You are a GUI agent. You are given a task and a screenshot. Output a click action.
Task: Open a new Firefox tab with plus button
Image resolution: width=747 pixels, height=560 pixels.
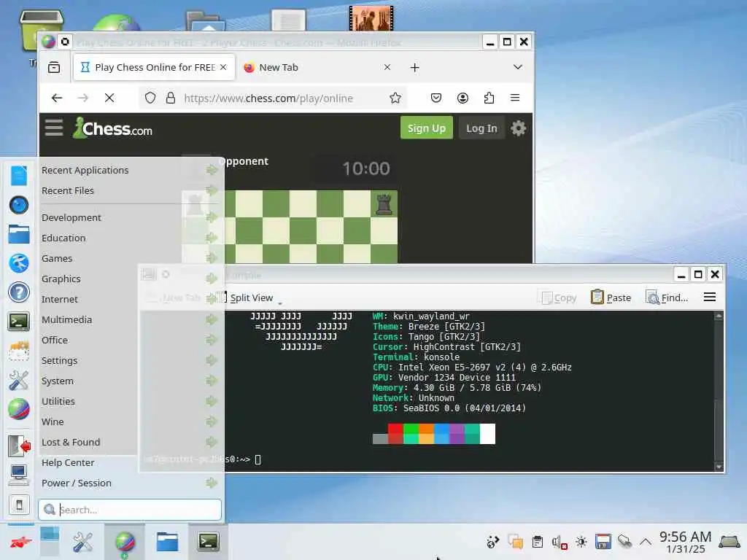[x=414, y=68]
